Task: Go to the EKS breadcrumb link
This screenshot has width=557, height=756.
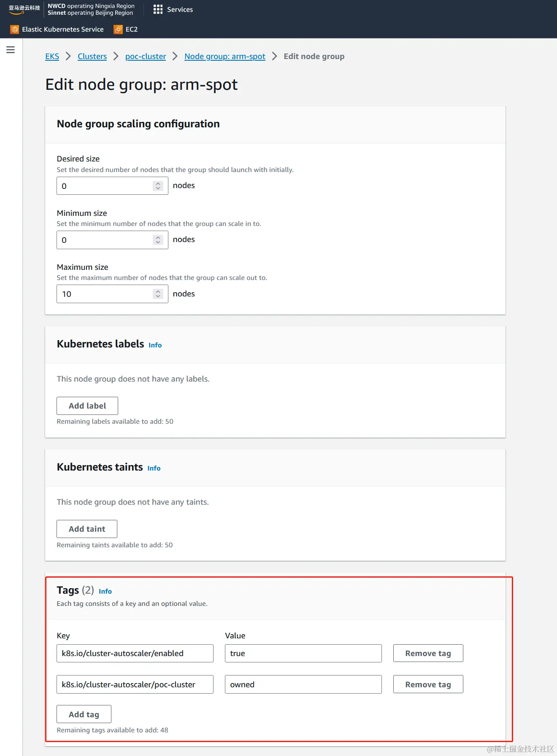Action: [52, 56]
